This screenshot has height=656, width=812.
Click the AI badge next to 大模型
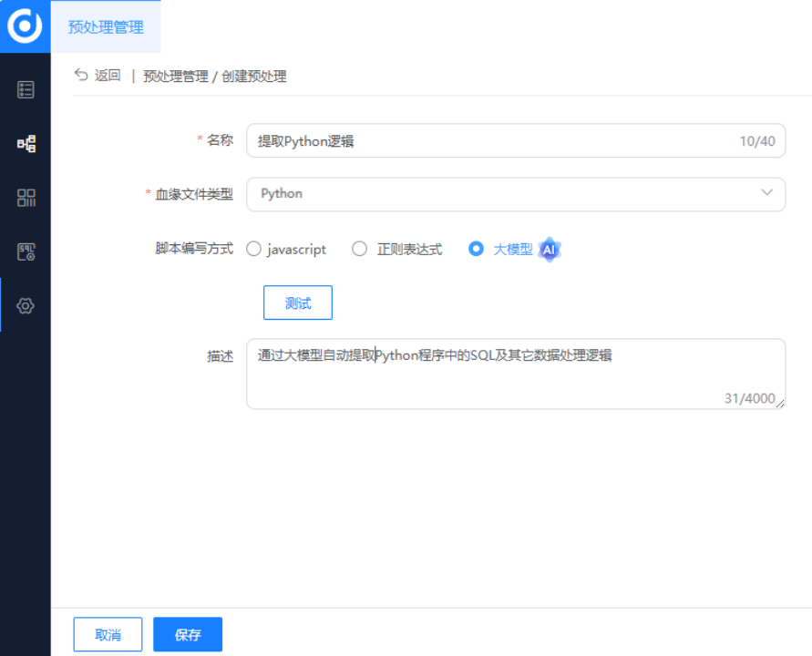click(549, 249)
